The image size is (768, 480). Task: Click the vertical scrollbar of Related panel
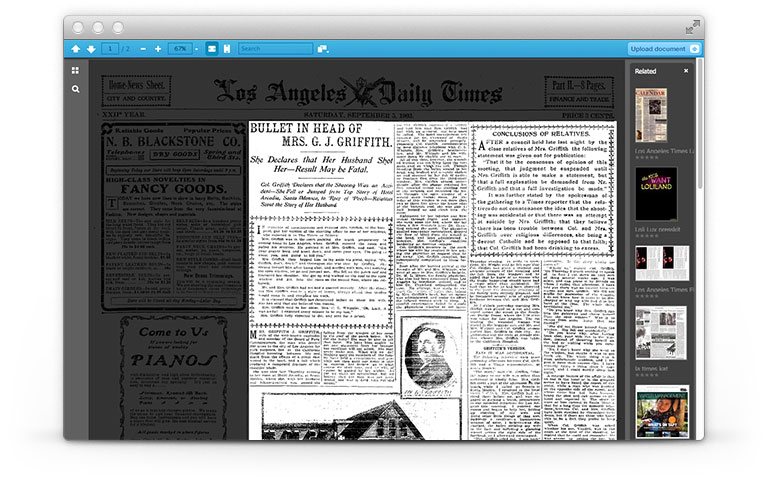pos(700,122)
